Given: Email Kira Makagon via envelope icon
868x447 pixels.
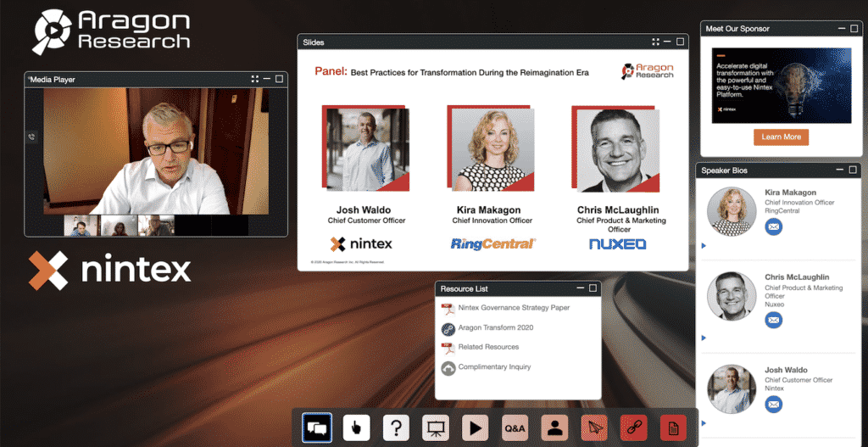Looking at the screenshot, I should click(x=773, y=226).
